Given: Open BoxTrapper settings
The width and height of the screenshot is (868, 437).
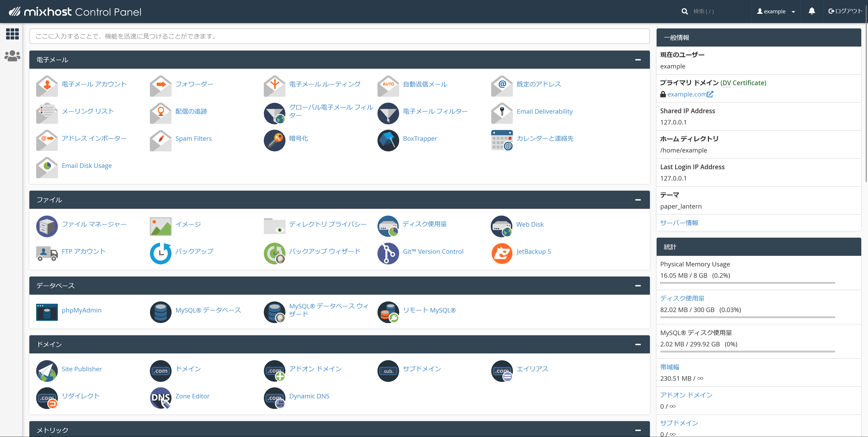Looking at the screenshot, I should pos(420,139).
